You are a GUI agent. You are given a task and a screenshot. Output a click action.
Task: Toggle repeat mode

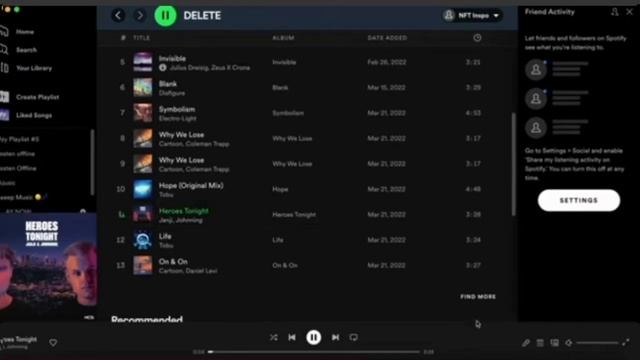tap(353, 338)
